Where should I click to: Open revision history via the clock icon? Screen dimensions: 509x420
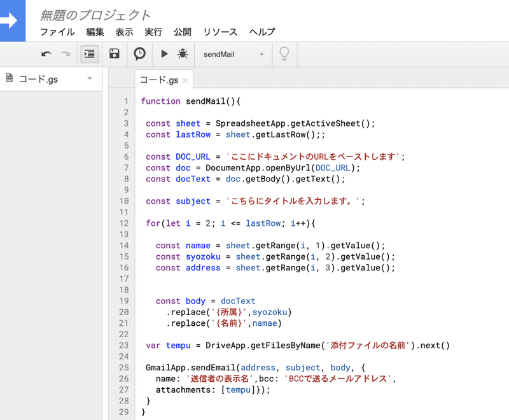pos(139,54)
